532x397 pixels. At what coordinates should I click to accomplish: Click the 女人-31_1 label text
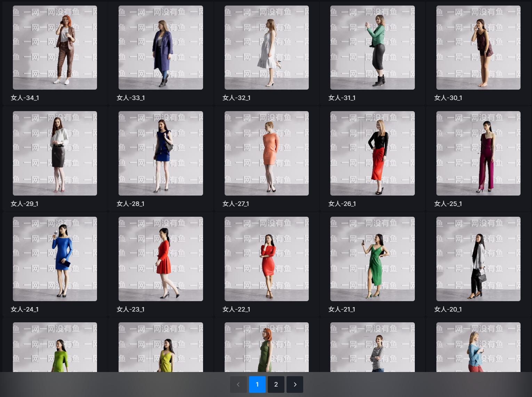click(x=342, y=98)
